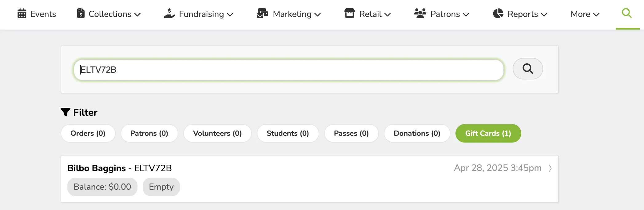Click the Events calendar icon
Screen dimensions: 644x210
pyautogui.click(x=22, y=14)
